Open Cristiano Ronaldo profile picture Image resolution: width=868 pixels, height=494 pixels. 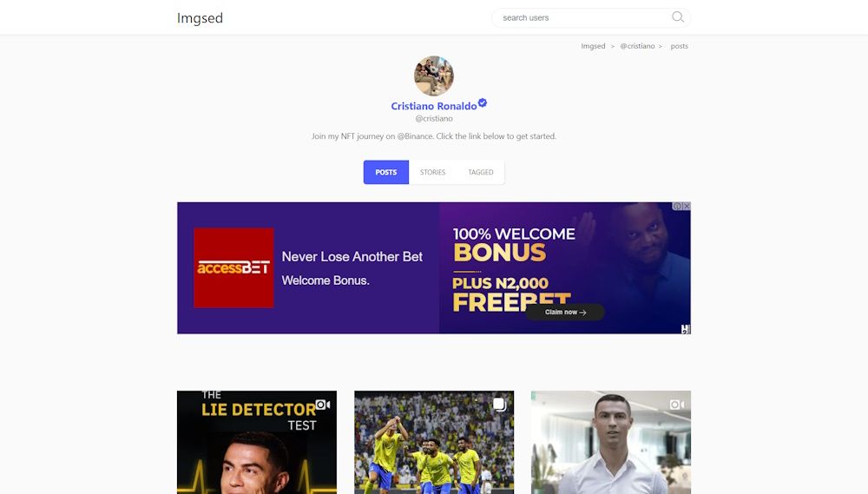[434, 76]
